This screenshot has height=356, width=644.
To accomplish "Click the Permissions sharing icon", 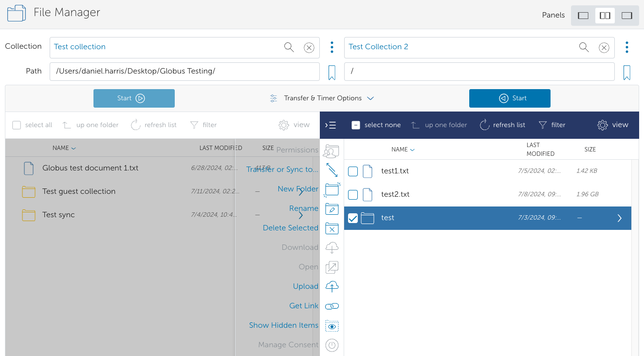I will click(x=331, y=150).
